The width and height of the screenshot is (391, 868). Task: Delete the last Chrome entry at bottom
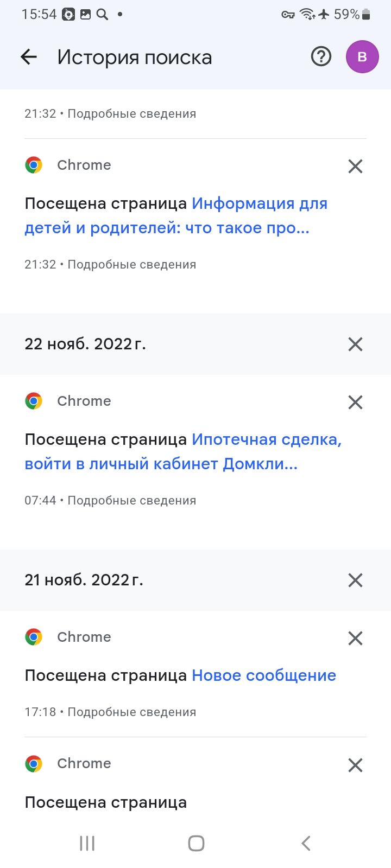pos(355,765)
